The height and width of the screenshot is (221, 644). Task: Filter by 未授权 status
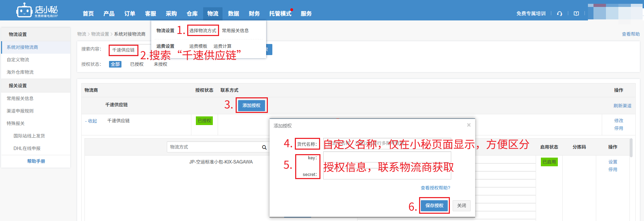(161, 64)
